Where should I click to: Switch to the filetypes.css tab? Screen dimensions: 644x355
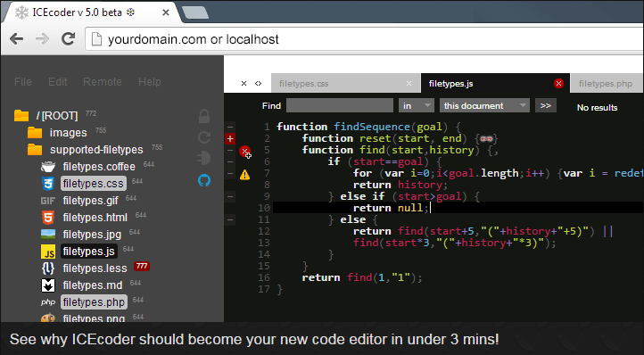(304, 84)
